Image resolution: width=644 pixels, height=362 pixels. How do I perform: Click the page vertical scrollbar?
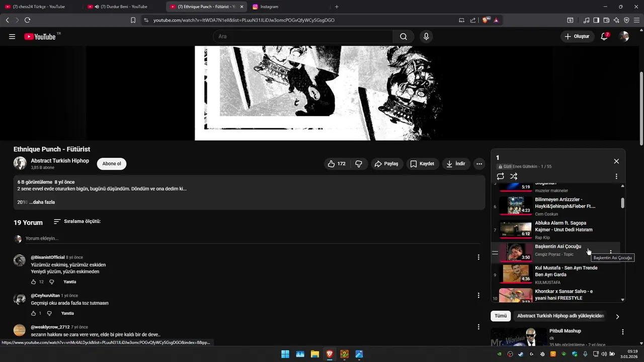click(641, 108)
